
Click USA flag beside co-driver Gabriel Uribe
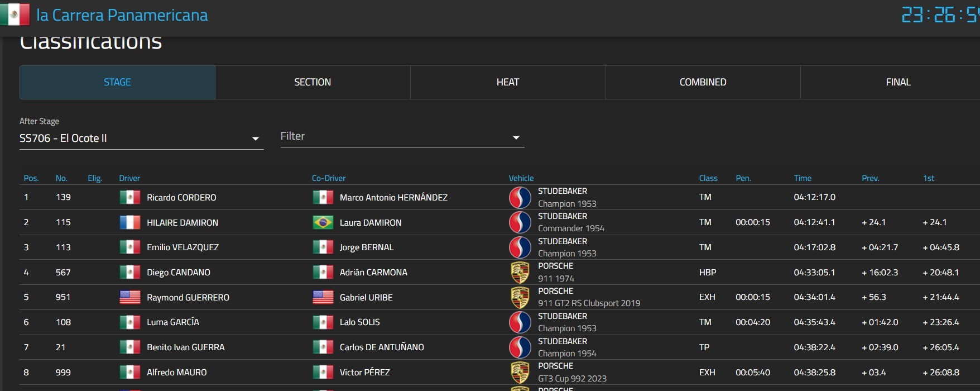(323, 298)
